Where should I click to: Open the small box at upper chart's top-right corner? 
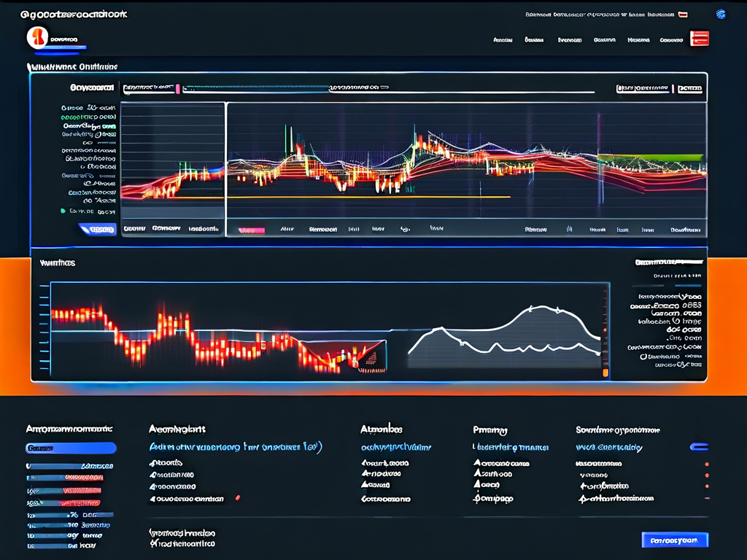tap(689, 88)
